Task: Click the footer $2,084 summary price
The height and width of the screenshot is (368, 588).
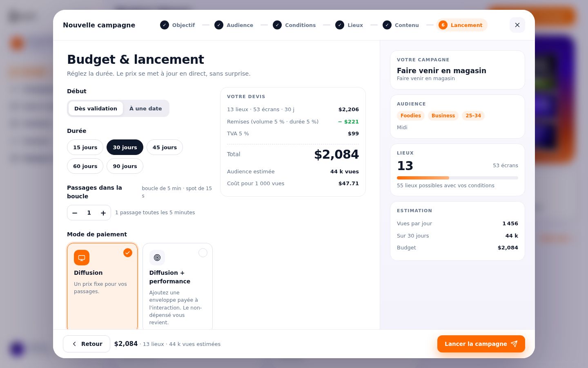Action: pyautogui.click(x=126, y=344)
